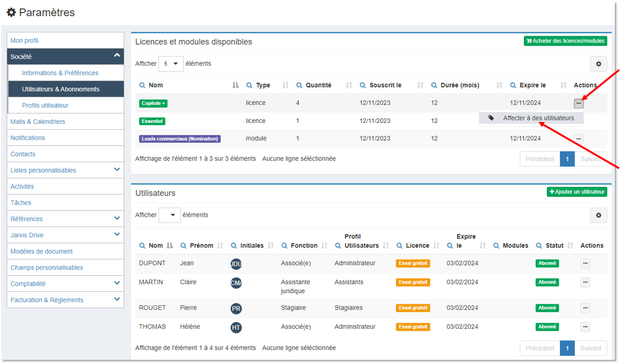The height and width of the screenshot is (364, 620).
Task: Open Notifications settings
Action: [x=65, y=138]
